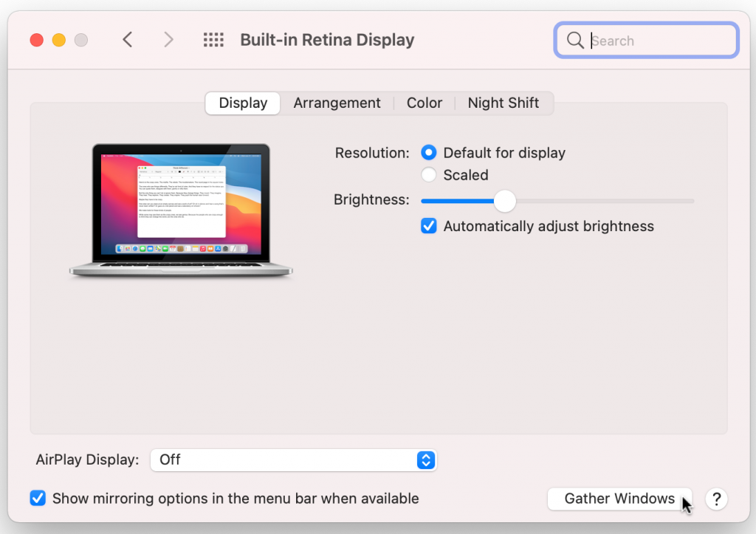
Task: Disable Automatically adjust brightness
Action: (428, 225)
